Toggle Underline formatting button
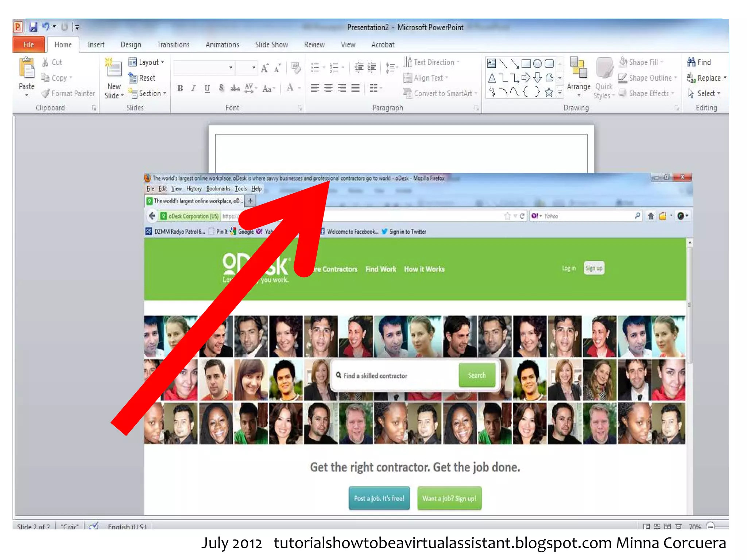The width and height of the screenshot is (747, 560). click(207, 88)
